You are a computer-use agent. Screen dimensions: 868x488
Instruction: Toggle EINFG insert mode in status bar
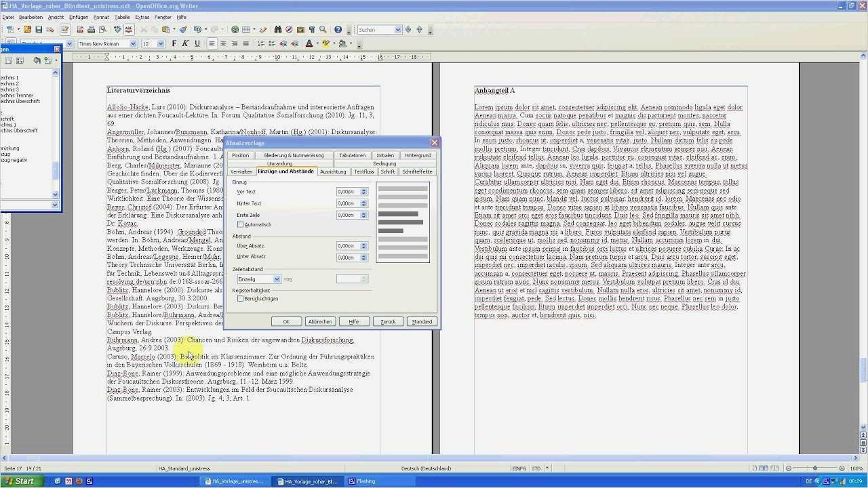pyautogui.click(x=519, y=468)
